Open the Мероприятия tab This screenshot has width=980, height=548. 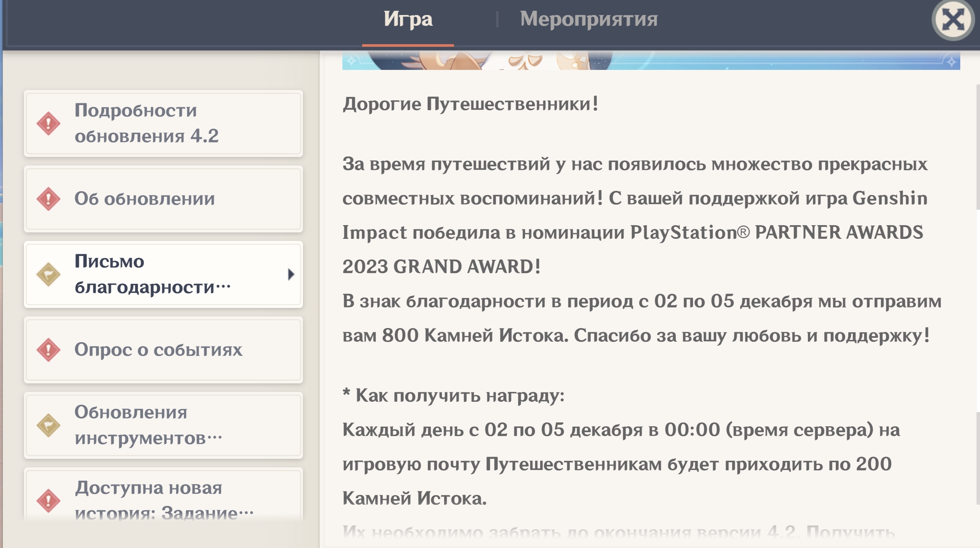click(589, 19)
